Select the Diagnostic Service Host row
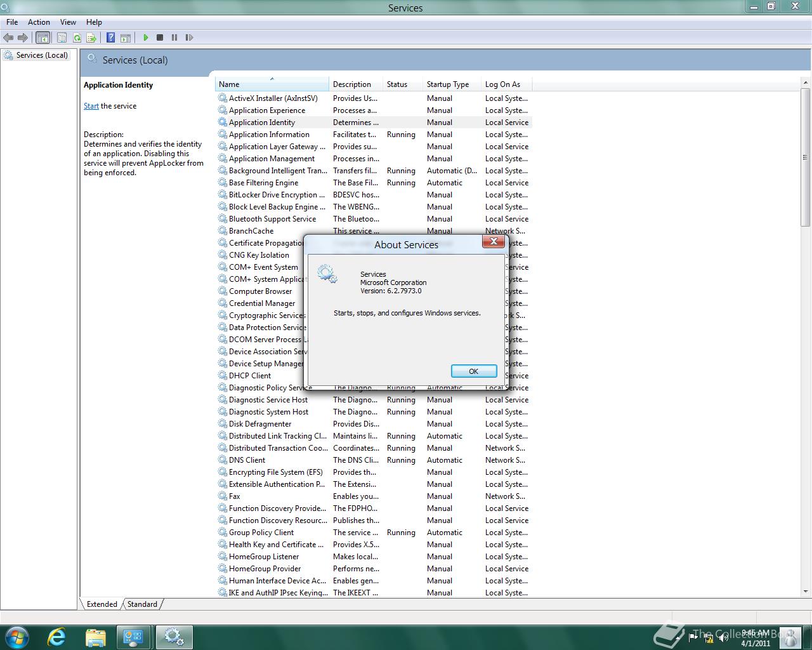 point(374,399)
